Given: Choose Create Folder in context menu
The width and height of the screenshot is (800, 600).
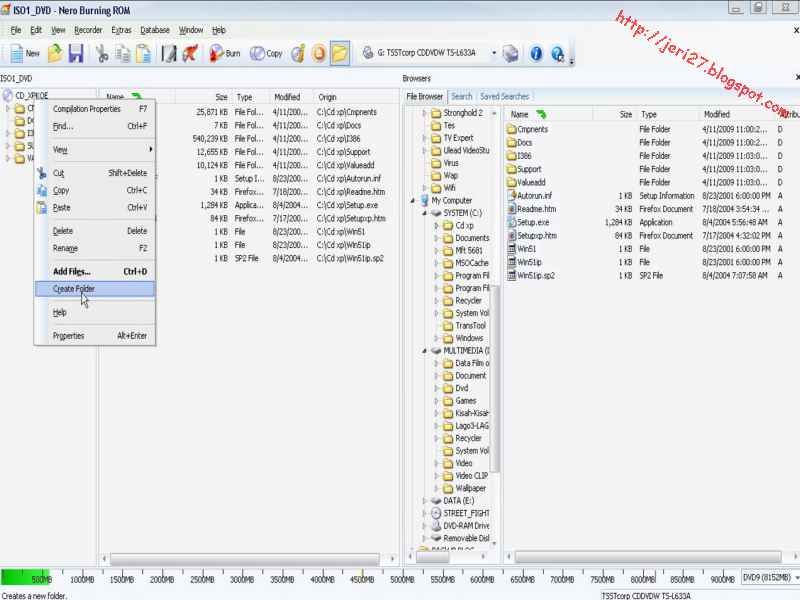Looking at the screenshot, I should [x=95, y=289].
